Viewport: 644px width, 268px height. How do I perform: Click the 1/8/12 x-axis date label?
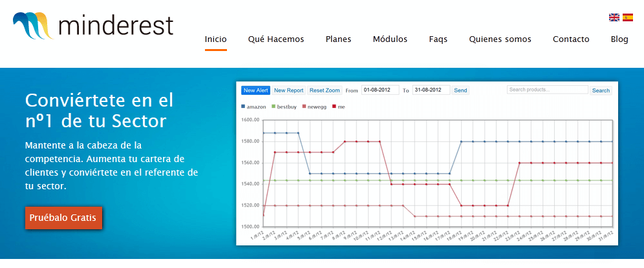coord(257,235)
